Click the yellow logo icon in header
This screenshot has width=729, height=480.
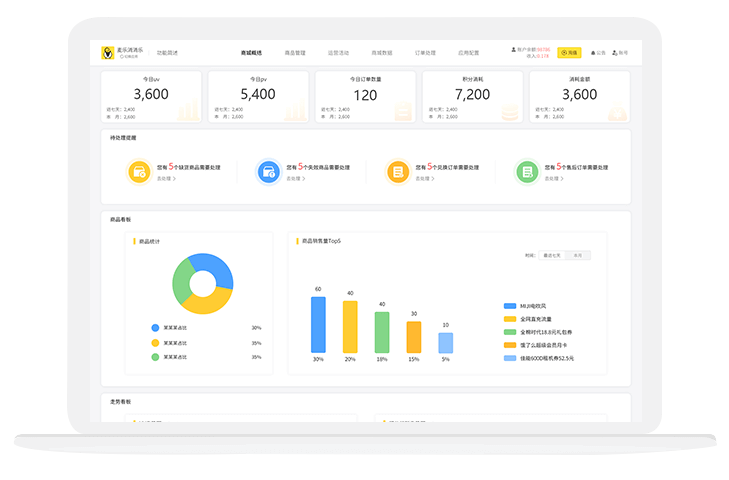[x=108, y=52]
